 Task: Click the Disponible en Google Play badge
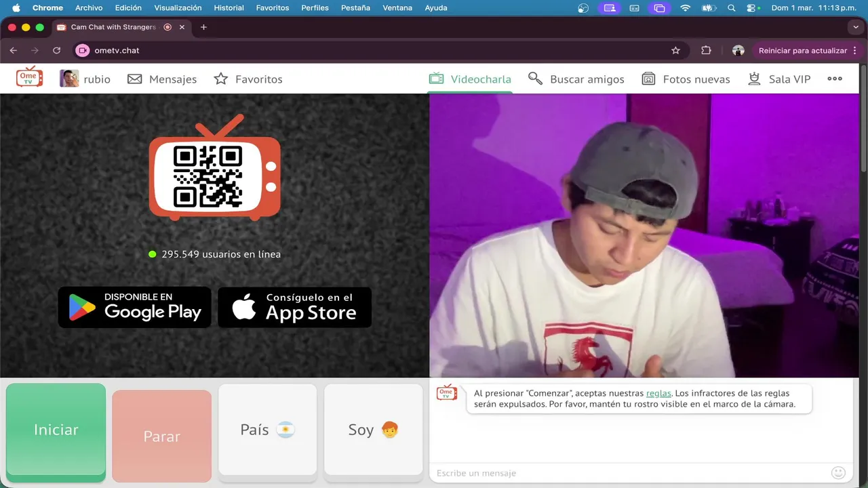coord(134,307)
